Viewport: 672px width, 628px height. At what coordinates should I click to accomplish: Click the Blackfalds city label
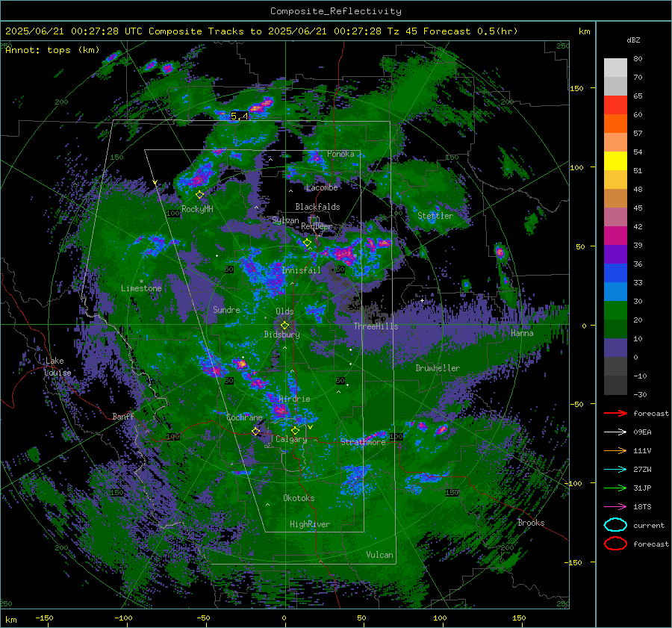[317, 207]
